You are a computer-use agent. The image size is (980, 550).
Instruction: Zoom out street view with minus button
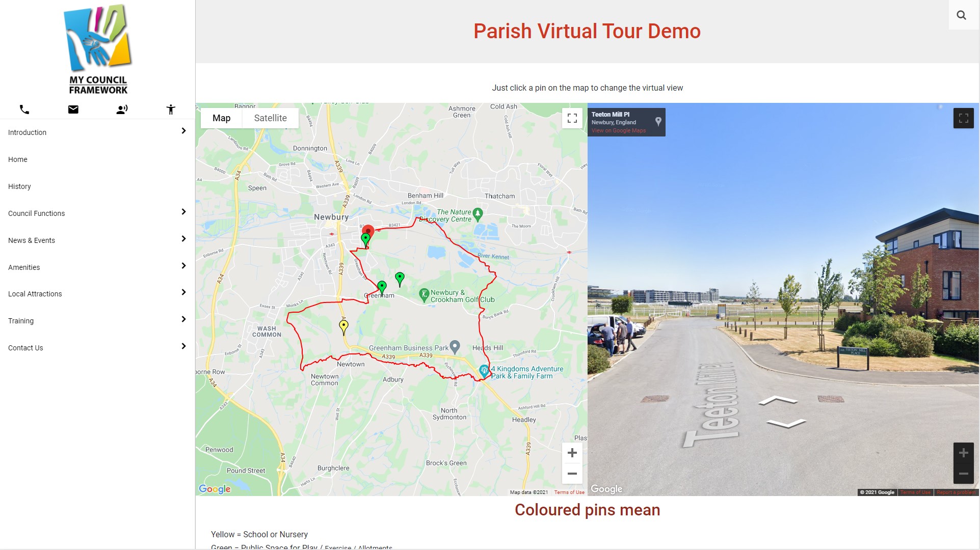pos(963,474)
